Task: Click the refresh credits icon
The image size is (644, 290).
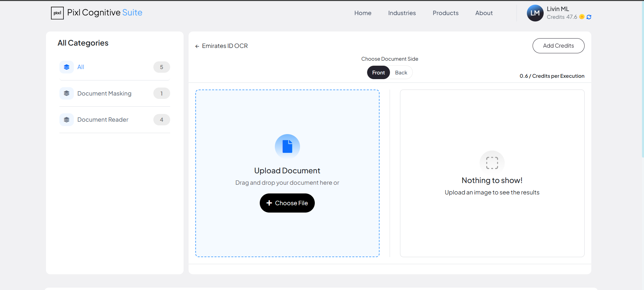Action: (x=589, y=17)
